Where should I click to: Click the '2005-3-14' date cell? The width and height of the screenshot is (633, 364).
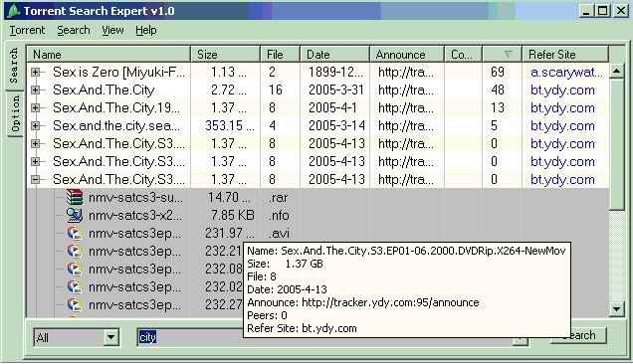[x=336, y=125]
